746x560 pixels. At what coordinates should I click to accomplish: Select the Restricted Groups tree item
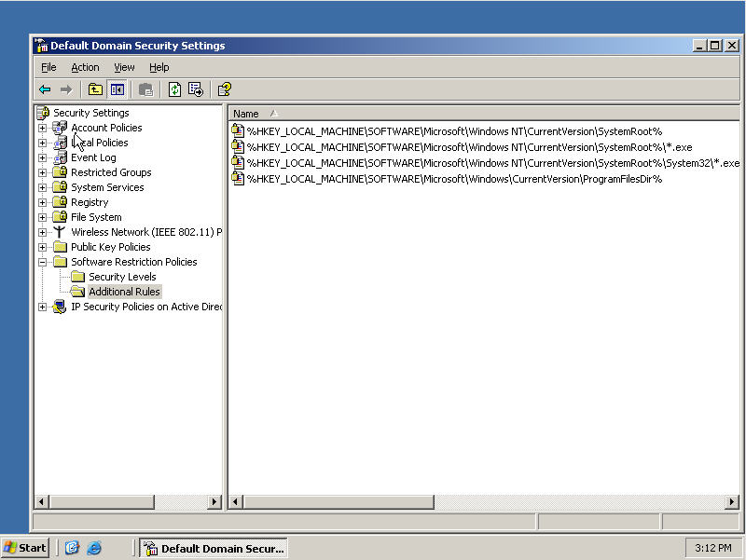[x=111, y=172]
